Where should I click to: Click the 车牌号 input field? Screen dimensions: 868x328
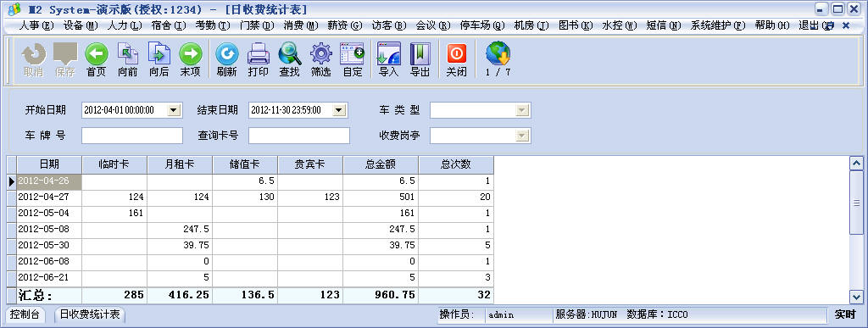(x=132, y=136)
